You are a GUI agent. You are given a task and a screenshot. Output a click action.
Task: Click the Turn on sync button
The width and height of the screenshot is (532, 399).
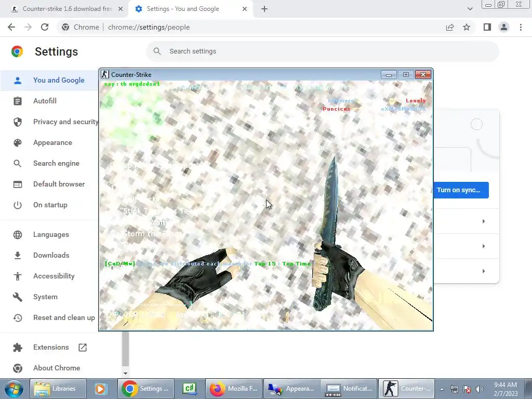461,190
